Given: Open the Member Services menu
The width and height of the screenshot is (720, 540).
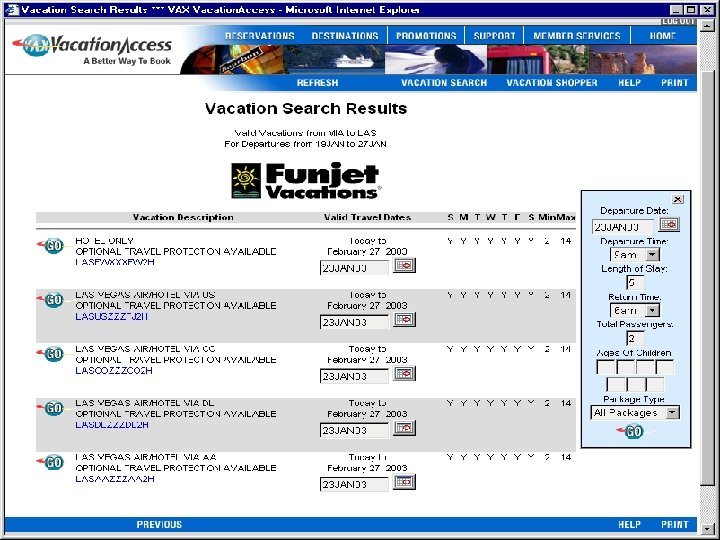Looking at the screenshot, I should pyautogui.click(x=577, y=36).
